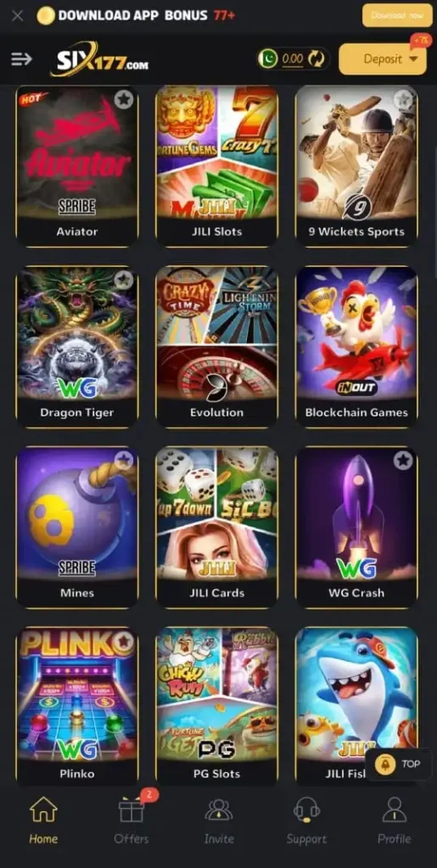Refresh the wallet balance icon
The image size is (437, 868).
(317, 58)
